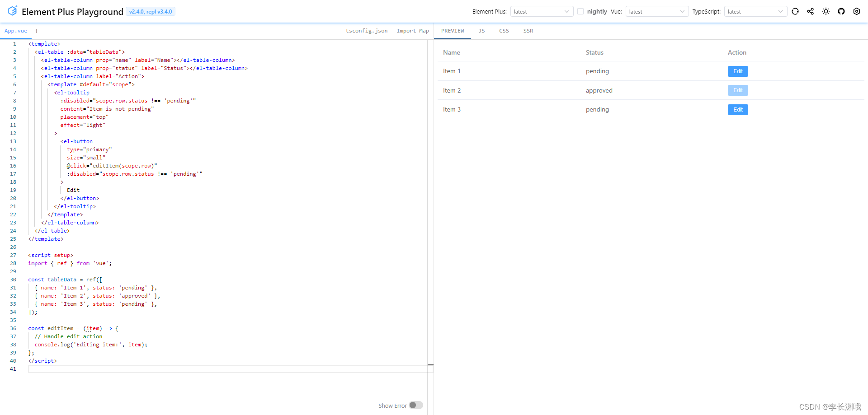Click the Element Plus Playground title
868x415 pixels.
click(72, 12)
